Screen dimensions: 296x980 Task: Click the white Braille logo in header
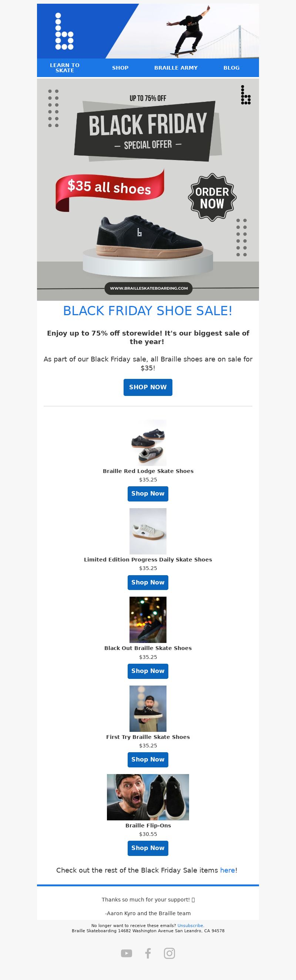point(64,31)
